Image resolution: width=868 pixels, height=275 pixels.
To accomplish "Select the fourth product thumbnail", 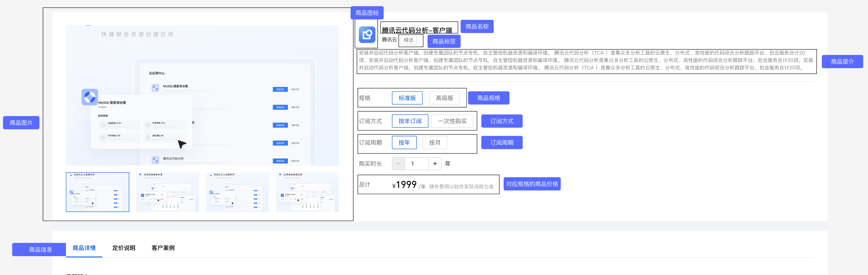I will point(307,192).
